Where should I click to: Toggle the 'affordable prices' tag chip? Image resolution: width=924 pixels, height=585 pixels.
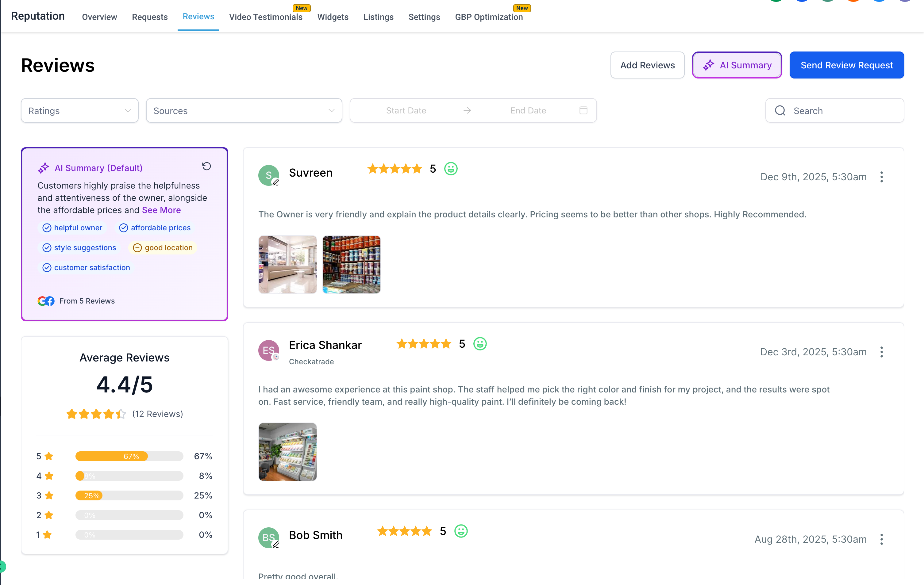(155, 228)
